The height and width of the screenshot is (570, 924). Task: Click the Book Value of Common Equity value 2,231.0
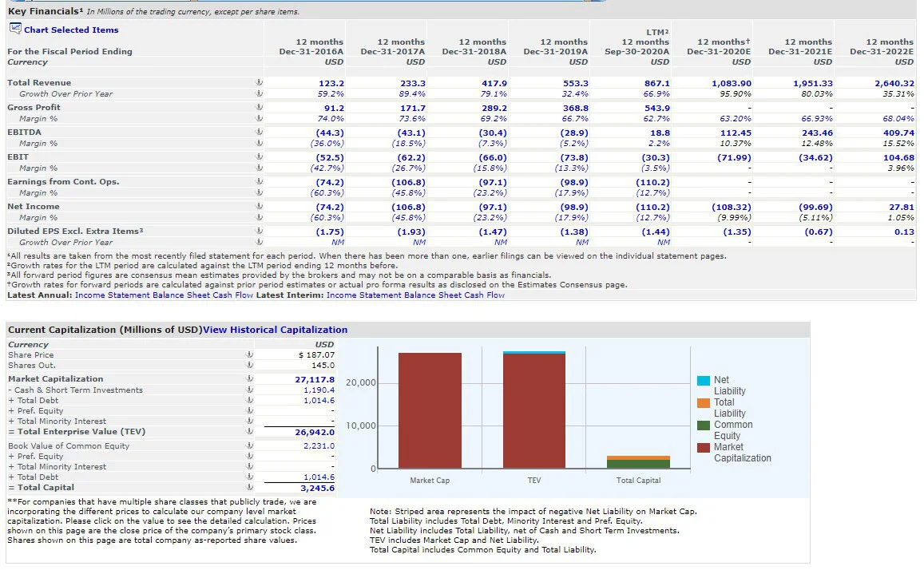click(x=319, y=445)
